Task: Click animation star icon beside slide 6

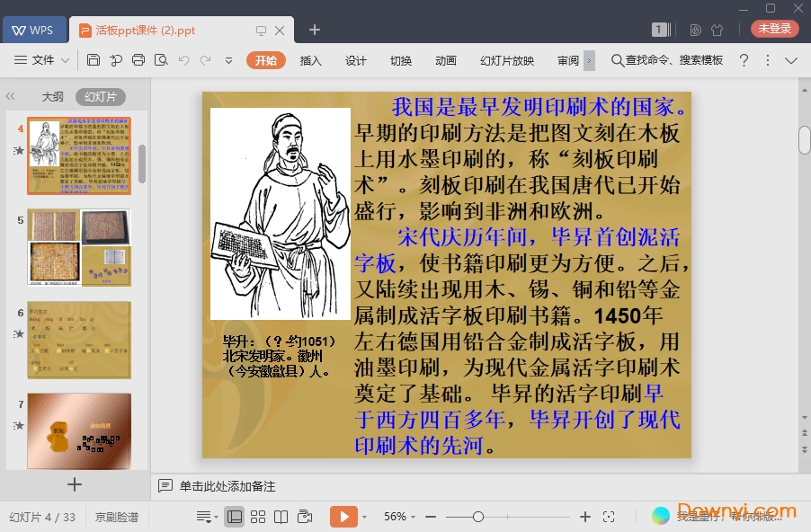Action: [19, 334]
